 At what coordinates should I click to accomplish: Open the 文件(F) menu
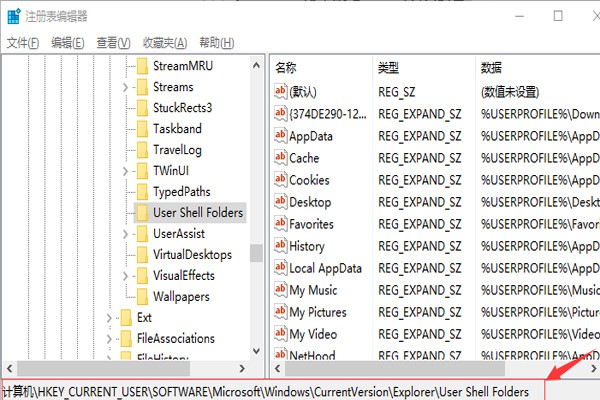23,43
